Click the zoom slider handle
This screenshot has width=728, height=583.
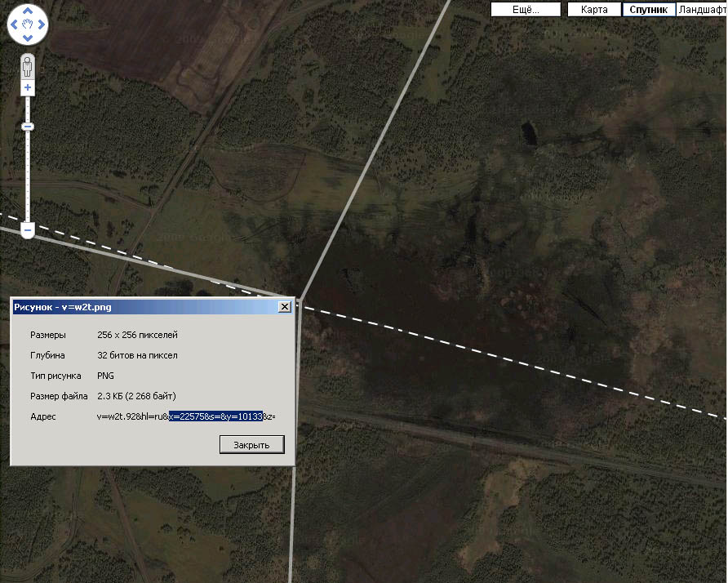click(x=28, y=127)
